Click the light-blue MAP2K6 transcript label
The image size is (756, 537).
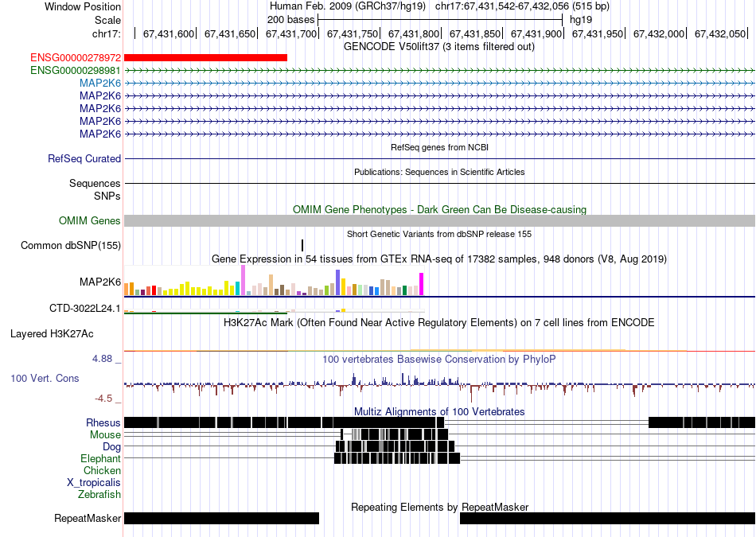pyautogui.click(x=100, y=83)
